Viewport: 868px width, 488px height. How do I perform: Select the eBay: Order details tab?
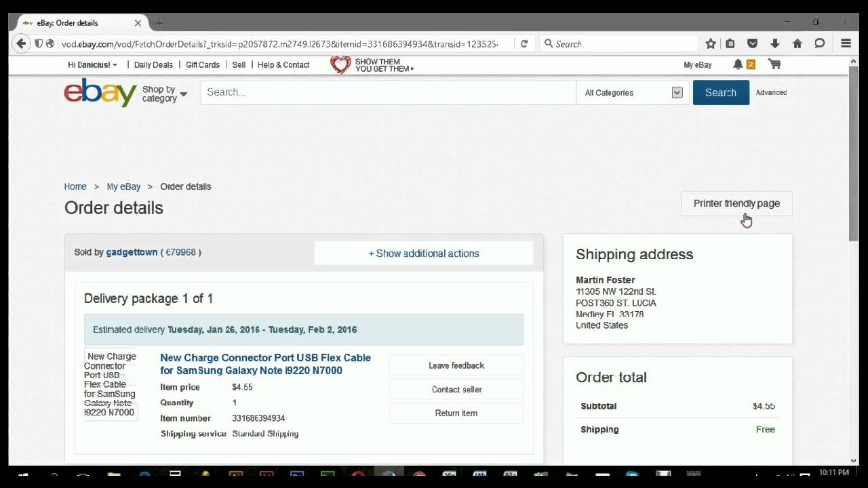click(81, 22)
